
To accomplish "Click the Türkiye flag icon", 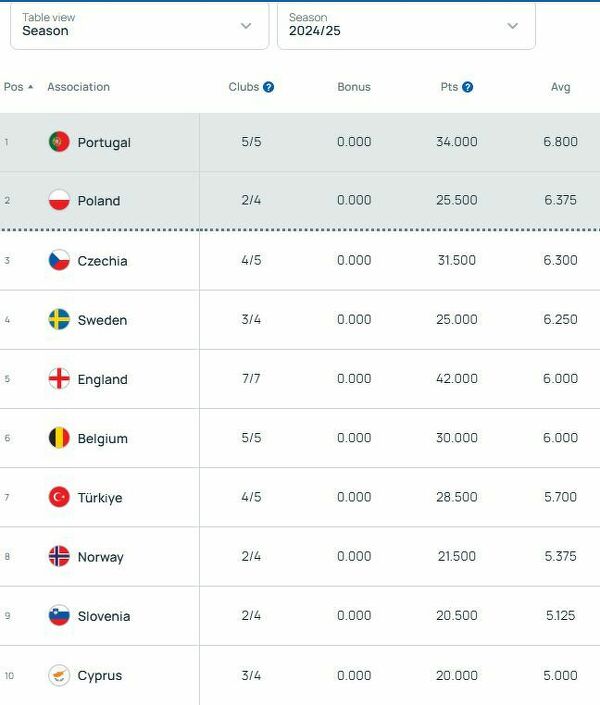I will click(59, 497).
